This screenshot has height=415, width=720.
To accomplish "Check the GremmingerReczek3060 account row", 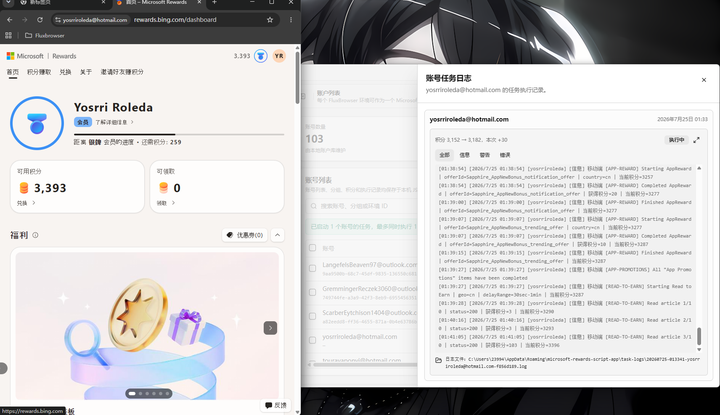I will point(313,292).
